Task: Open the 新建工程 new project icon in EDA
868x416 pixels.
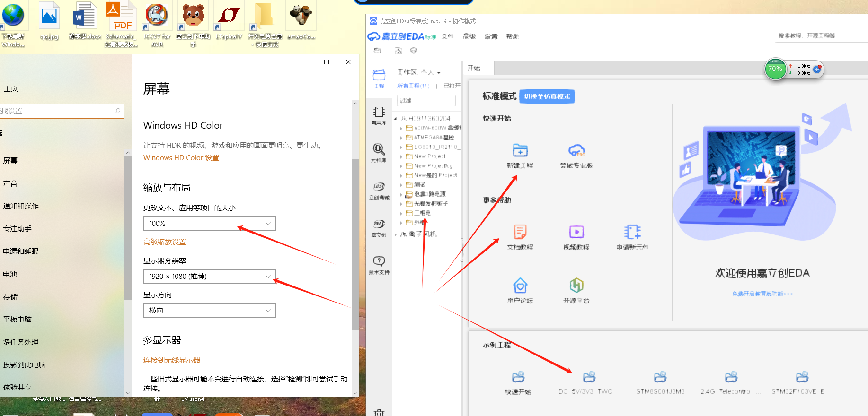Action: [520, 151]
